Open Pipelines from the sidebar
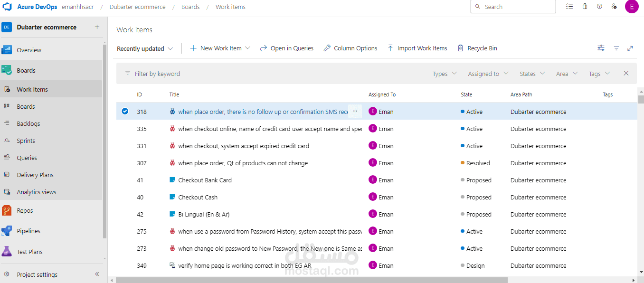 (28, 231)
